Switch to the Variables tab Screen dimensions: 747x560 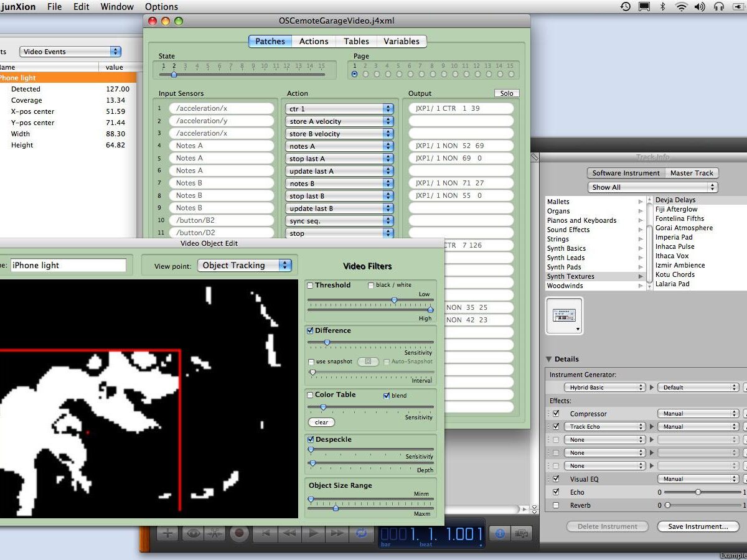[401, 41]
